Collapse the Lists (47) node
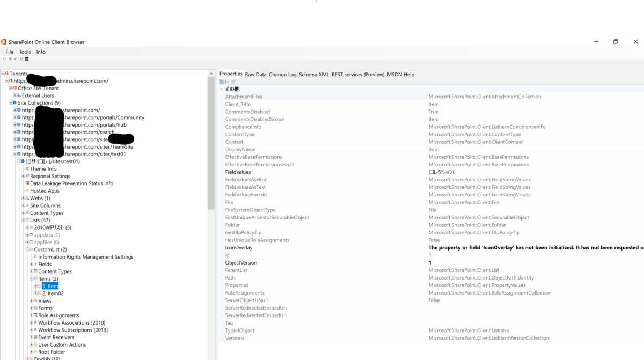 (x=23, y=220)
